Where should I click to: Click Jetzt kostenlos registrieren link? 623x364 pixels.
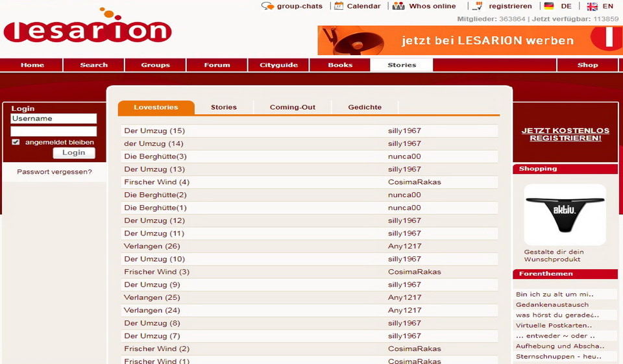coord(565,134)
